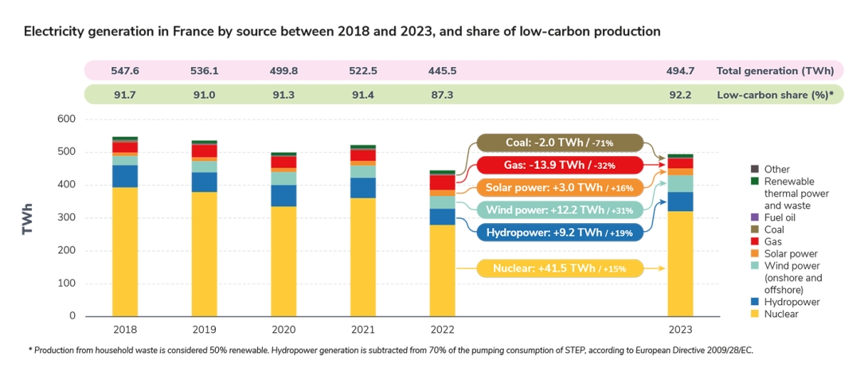868x372 pixels.
Task: Click the 2023 wind power bar segment
Action: pos(680,184)
